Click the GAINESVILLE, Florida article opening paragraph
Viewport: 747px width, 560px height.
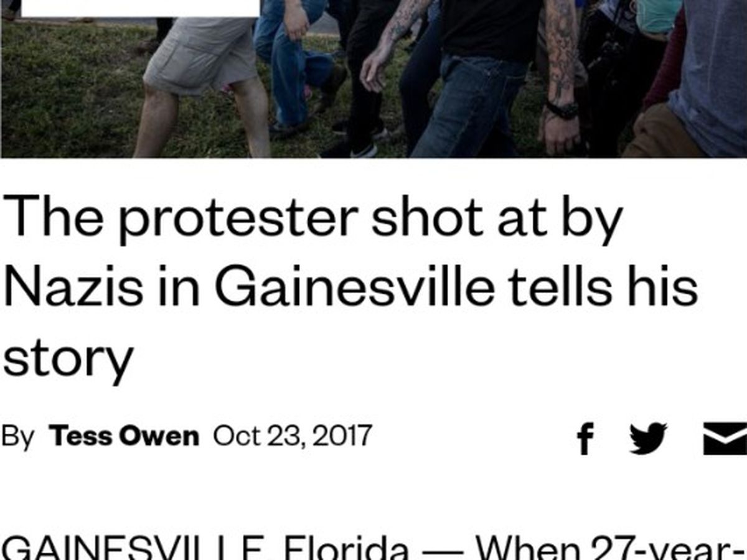374,546
